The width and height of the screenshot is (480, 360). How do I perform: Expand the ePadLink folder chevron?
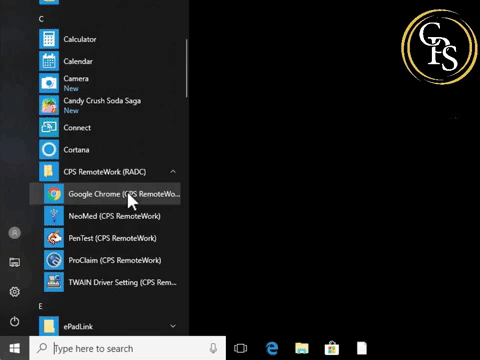pyautogui.click(x=173, y=326)
